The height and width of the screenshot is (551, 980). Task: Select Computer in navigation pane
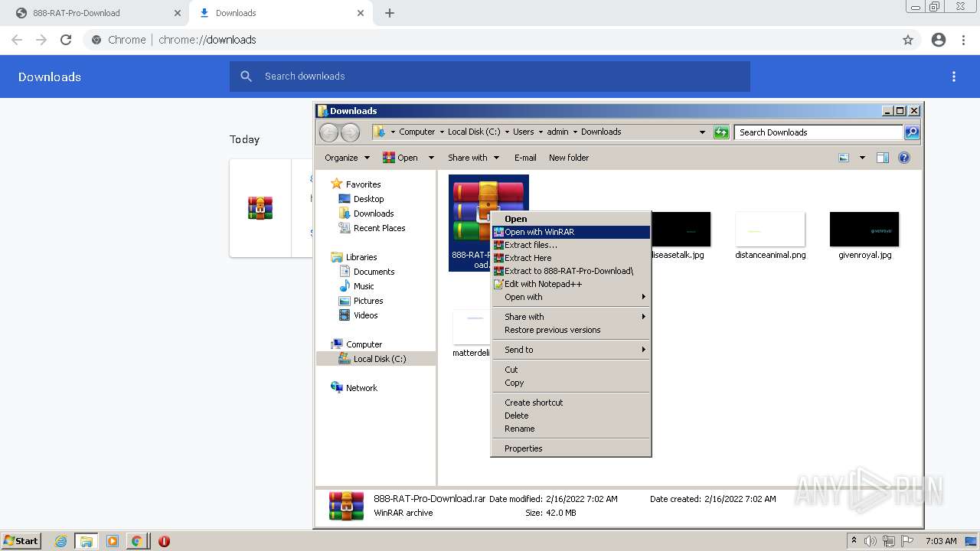click(356, 344)
